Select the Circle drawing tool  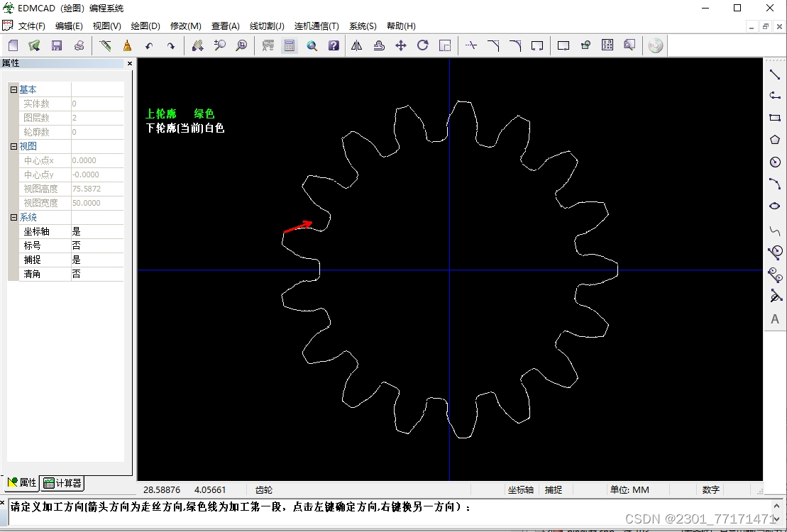click(775, 162)
